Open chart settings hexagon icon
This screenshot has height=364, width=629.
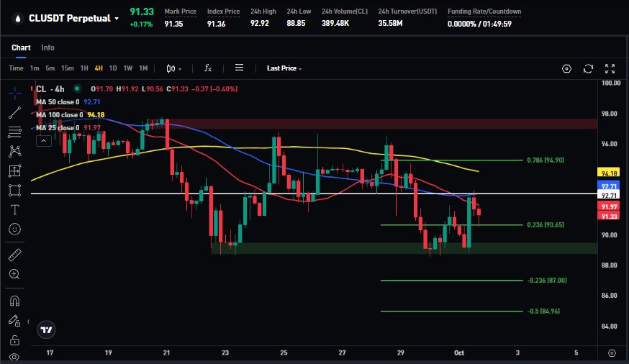click(x=566, y=68)
